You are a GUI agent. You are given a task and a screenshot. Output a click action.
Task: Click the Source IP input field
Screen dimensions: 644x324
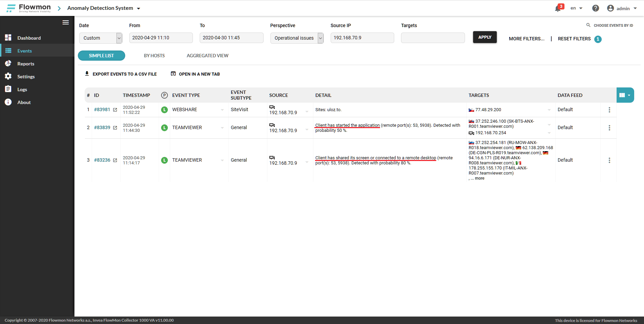[362, 38]
